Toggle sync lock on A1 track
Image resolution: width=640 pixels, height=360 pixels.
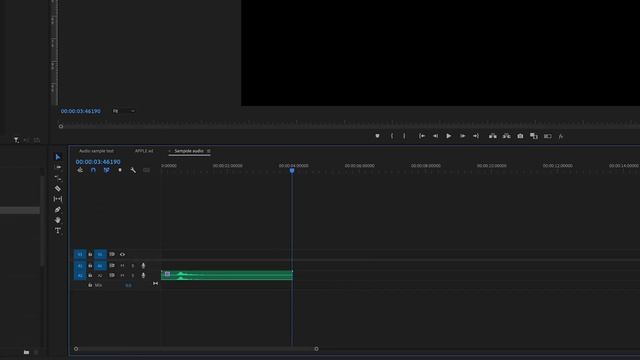[x=112, y=266]
